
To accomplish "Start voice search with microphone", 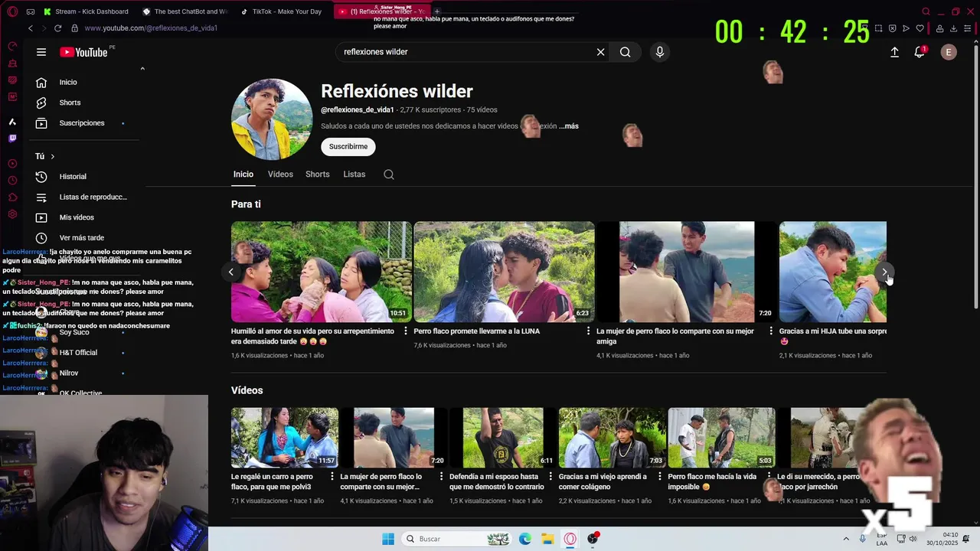I will [x=660, y=52].
